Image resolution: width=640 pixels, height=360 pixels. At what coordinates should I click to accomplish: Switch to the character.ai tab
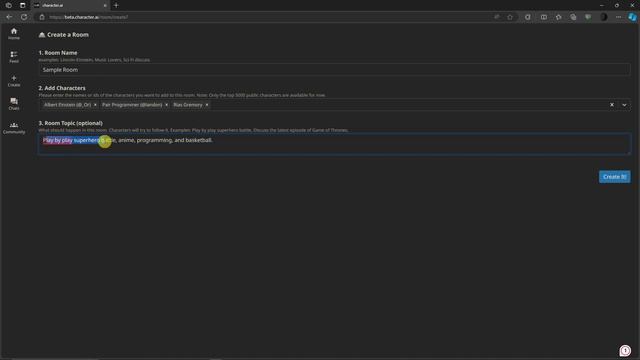coord(70,5)
